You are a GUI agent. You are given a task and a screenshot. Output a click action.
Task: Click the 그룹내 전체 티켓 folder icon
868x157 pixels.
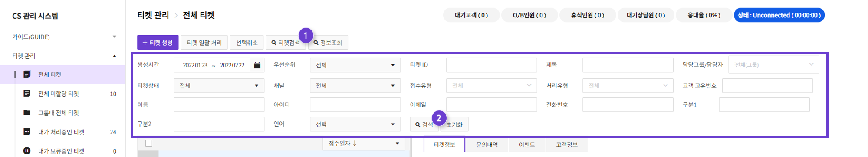click(x=27, y=113)
